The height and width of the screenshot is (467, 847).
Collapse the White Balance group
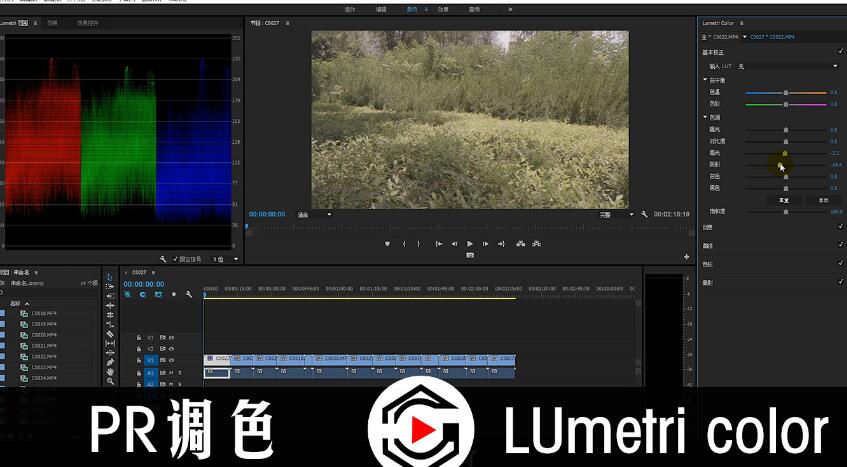point(705,80)
